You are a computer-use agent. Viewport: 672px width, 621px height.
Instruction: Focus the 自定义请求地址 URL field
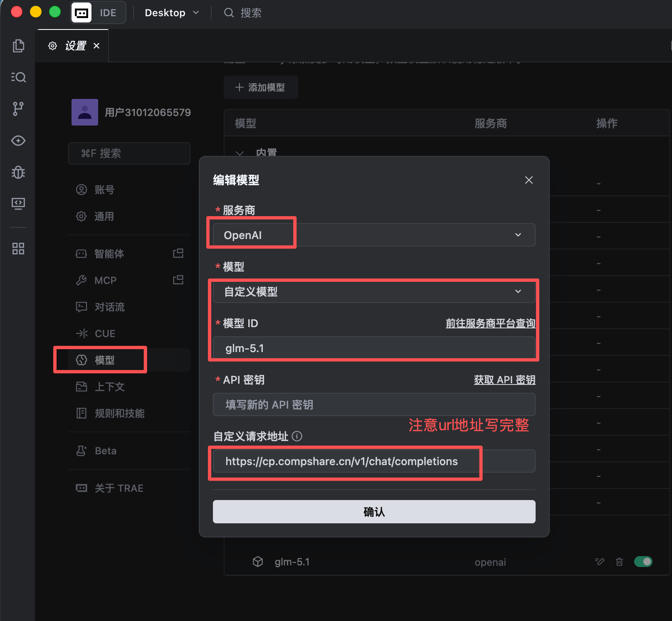[x=374, y=461]
